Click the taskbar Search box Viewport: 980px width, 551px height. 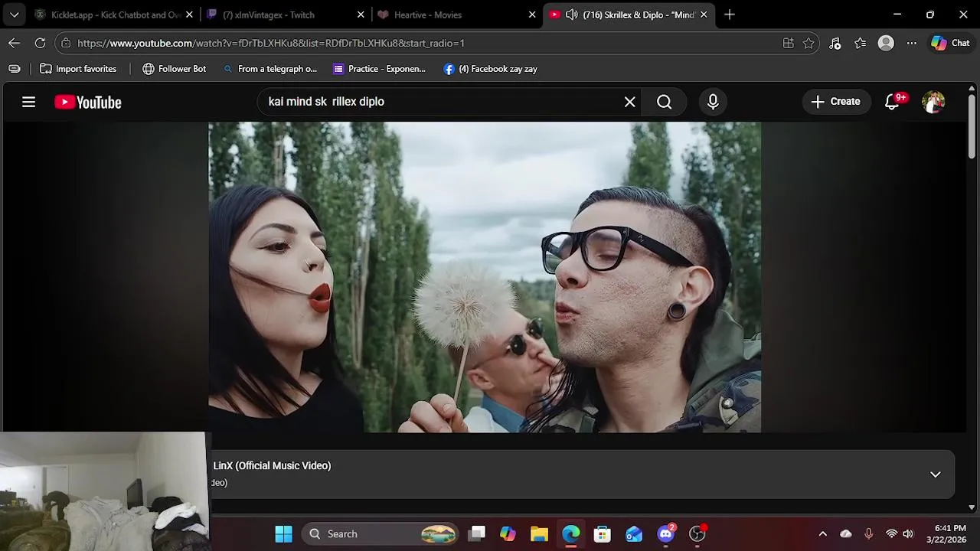coord(381,534)
